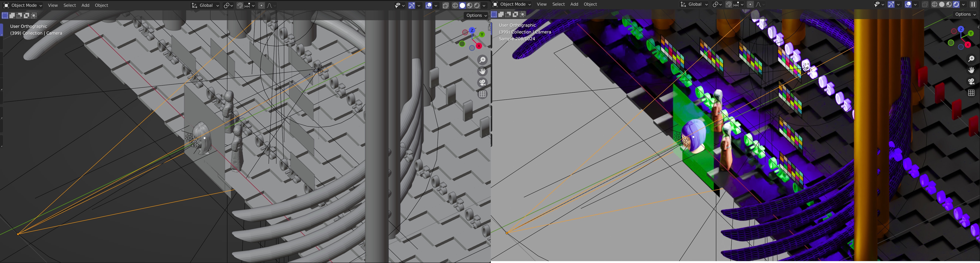Open snapping options dropdown in right viewport
The image size is (980, 263).
(x=739, y=4)
